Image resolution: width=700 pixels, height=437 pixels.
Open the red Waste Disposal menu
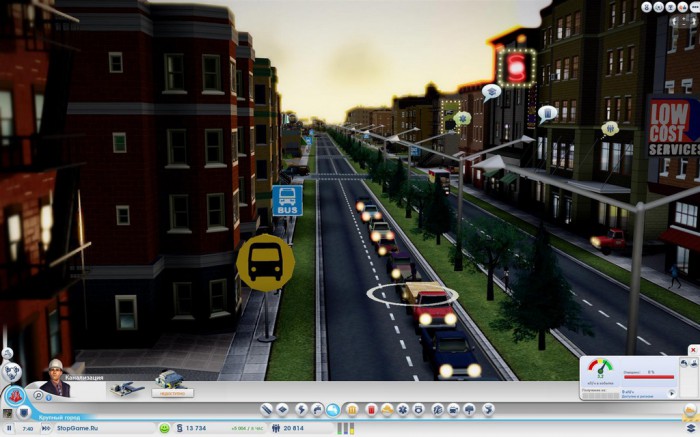coord(371,409)
